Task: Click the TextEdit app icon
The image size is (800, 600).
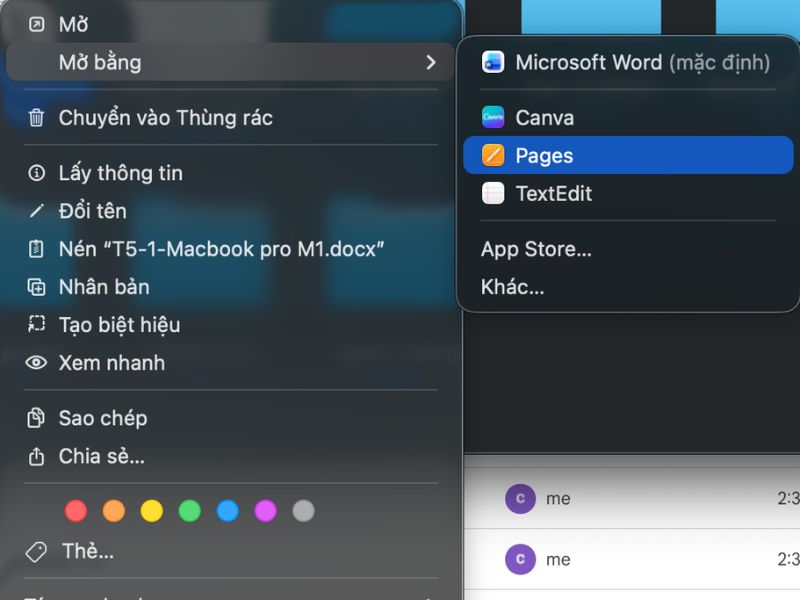Action: click(x=493, y=193)
